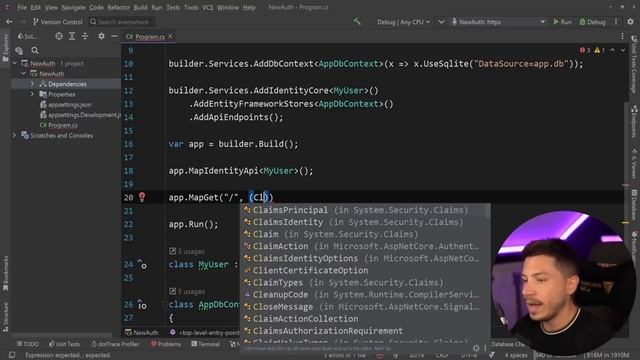Expand the Properties folder

coord(32,94)
